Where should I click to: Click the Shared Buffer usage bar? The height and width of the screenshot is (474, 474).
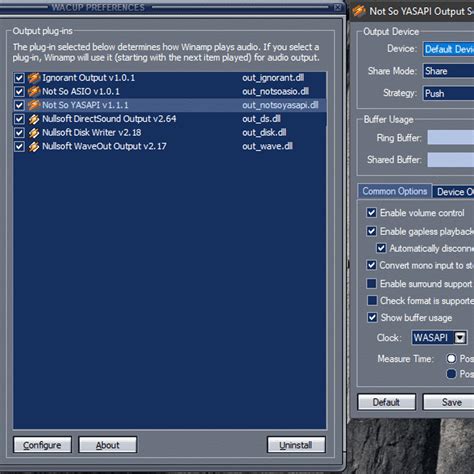[x=451, y=160]
